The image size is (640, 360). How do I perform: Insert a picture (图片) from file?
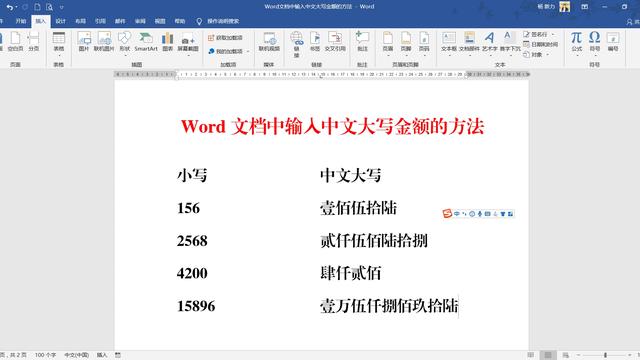(x=84, y=42)
